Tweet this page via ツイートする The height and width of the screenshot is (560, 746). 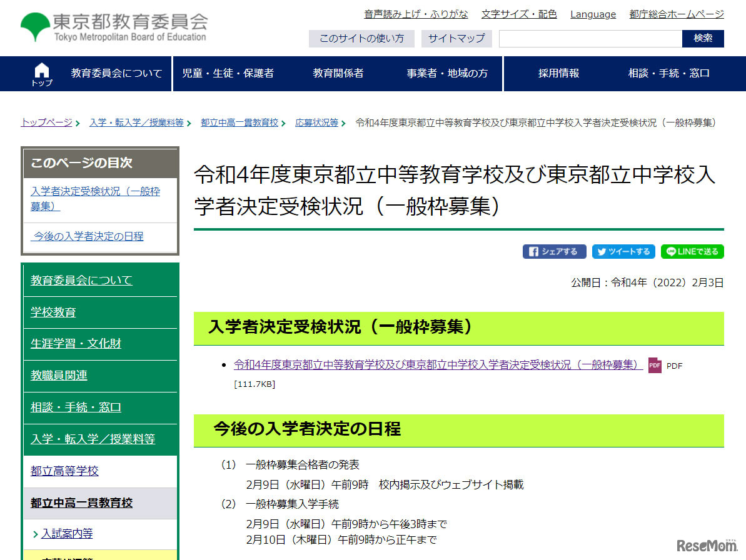coord(623,252)
